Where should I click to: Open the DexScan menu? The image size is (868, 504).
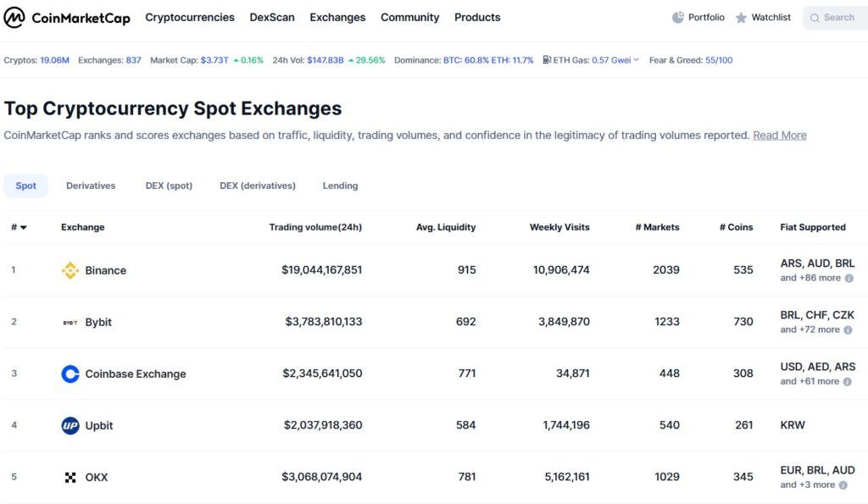pyautogui.click(x=272, y=18)
